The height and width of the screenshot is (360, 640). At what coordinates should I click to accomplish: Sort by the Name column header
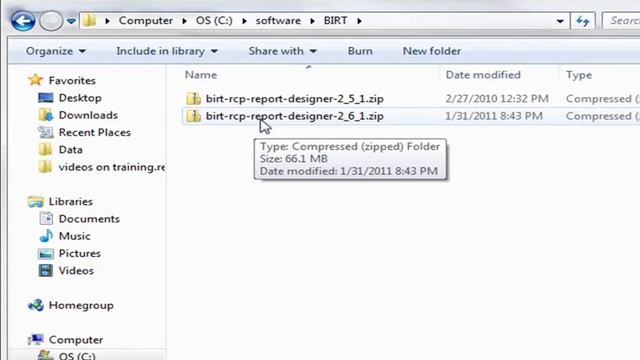(x=201, y=75)
